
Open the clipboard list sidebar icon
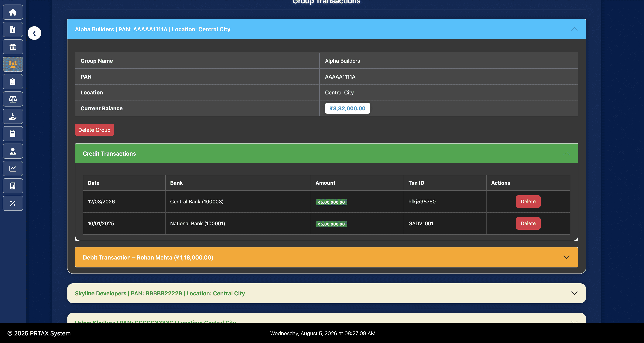coord(13,81)
